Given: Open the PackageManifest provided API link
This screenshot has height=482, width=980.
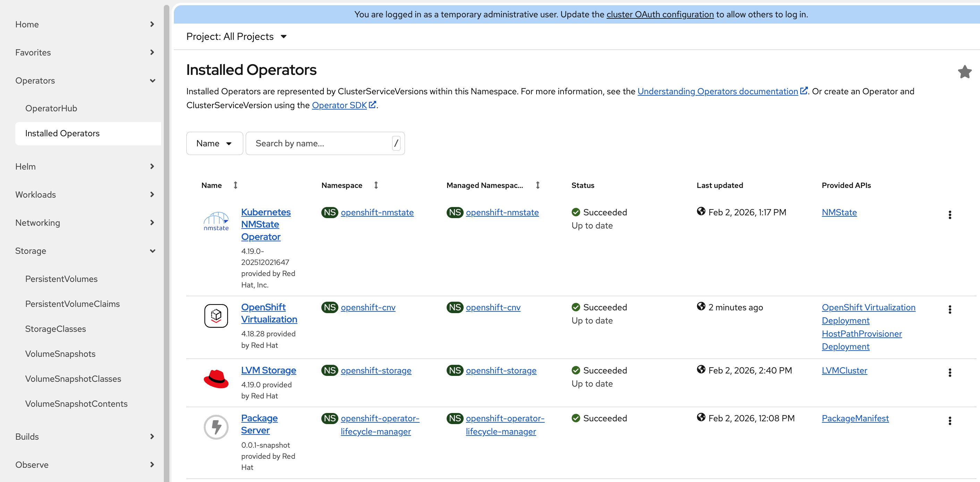Looking at the screenshot, I should (x=855, y=418).
